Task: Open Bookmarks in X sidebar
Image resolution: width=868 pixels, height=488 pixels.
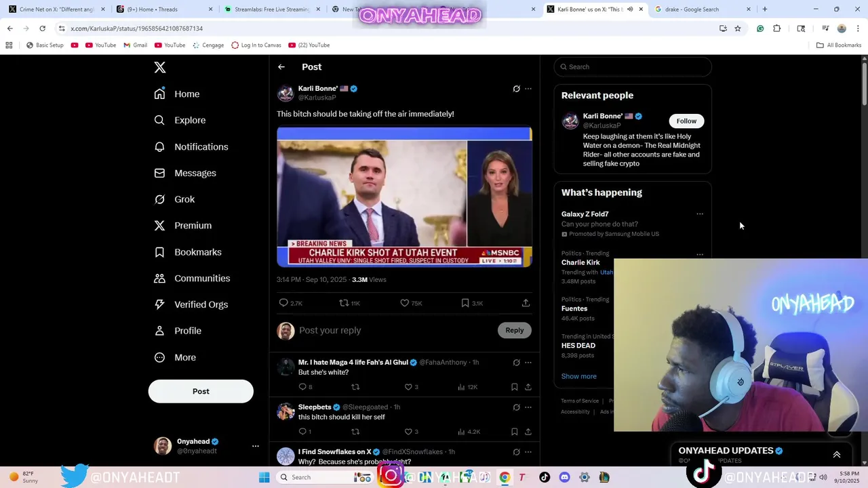Action: click(188, 252)
